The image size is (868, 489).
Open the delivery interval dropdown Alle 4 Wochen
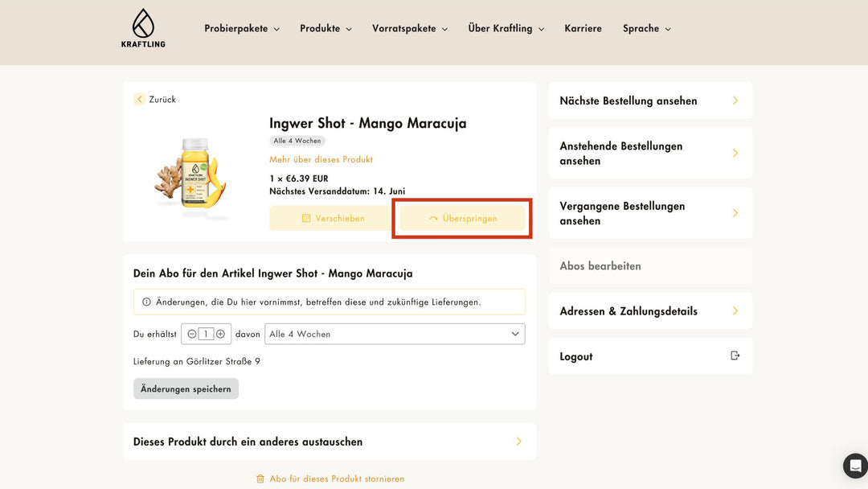(x=395, y=334)
